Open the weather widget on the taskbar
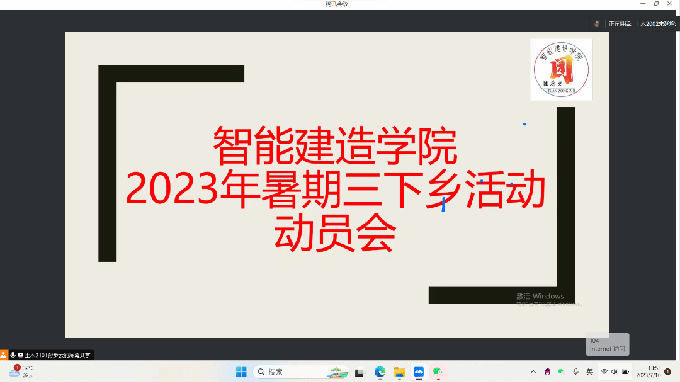 point(21,372)
